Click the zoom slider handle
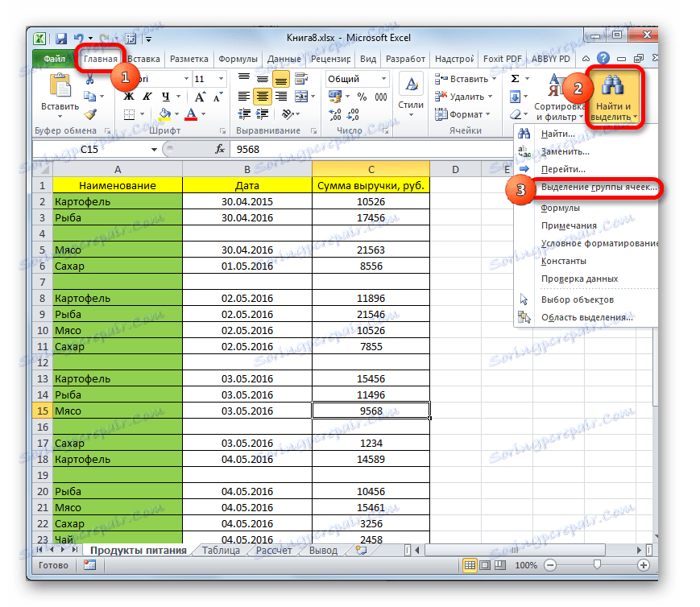This screenshot has width=700, height=607. coord(597,565)
